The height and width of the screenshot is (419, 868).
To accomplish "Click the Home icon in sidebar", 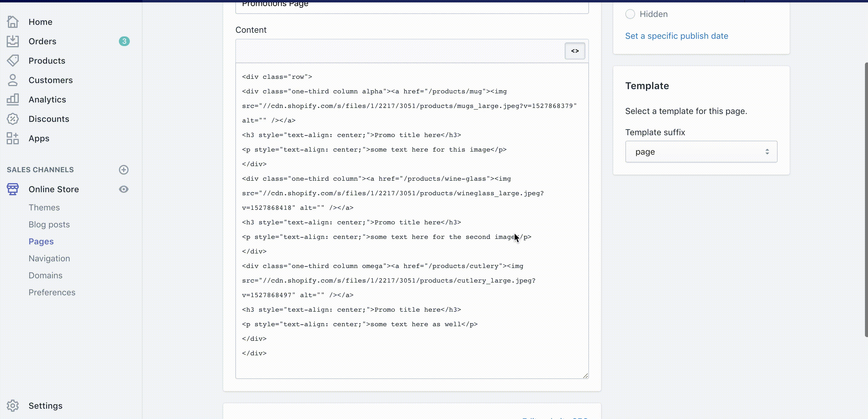I will tap(12, 22).
